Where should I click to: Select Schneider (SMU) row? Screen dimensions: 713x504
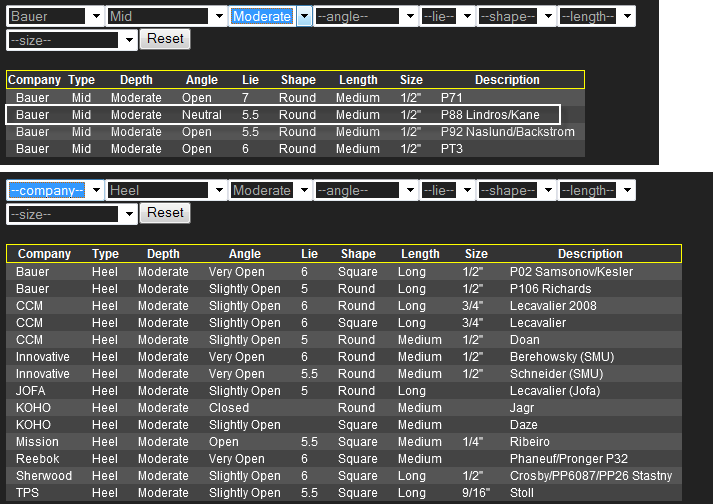pos(344,374)
